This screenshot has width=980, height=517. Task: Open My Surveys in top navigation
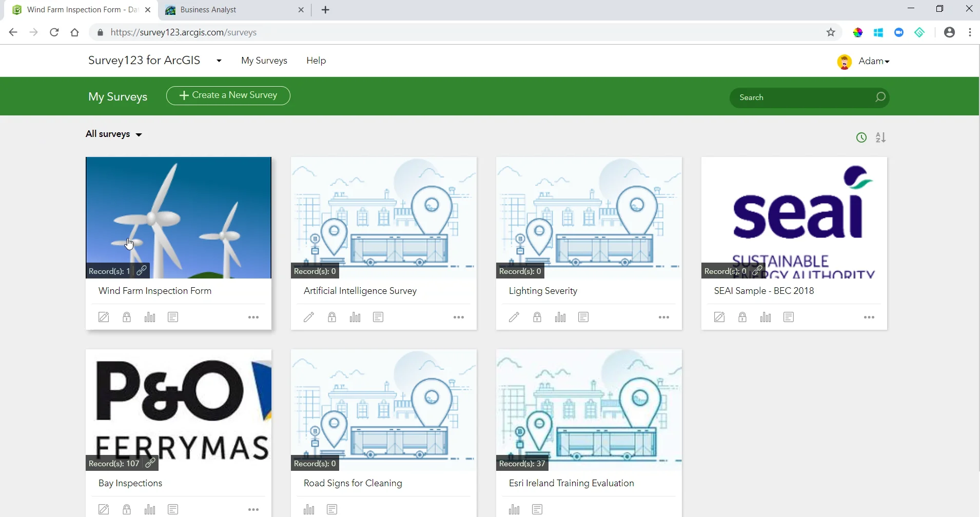click(x=264, y=61)
